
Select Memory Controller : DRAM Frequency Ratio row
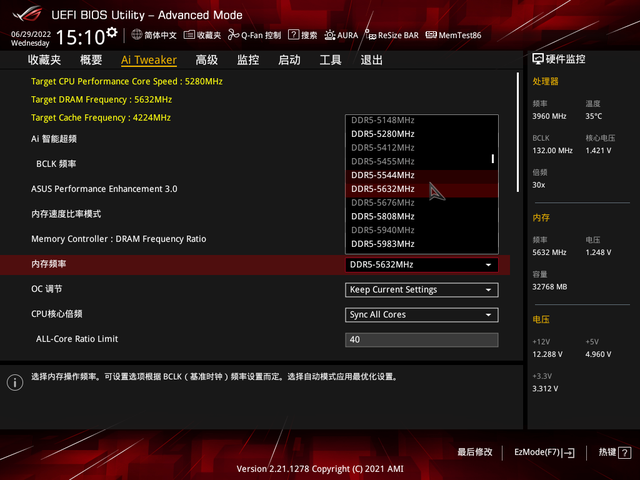pyautogui.click(x=119, y=239)
